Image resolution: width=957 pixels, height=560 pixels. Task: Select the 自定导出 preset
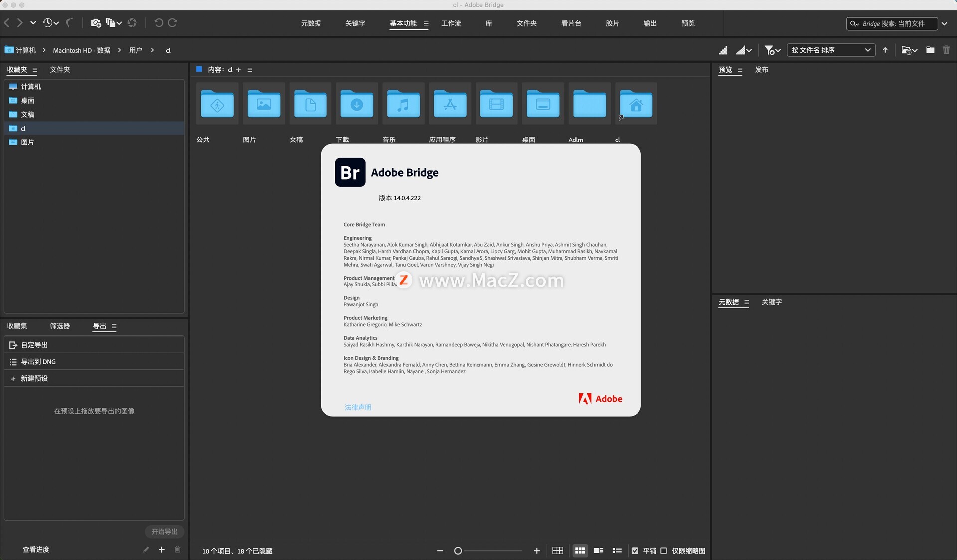tap(94, 345)
